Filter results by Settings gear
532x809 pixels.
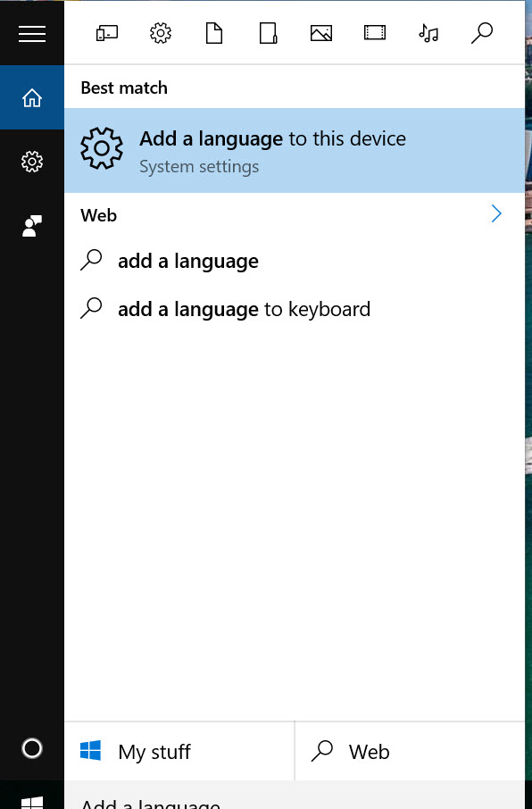pos(161,34)
